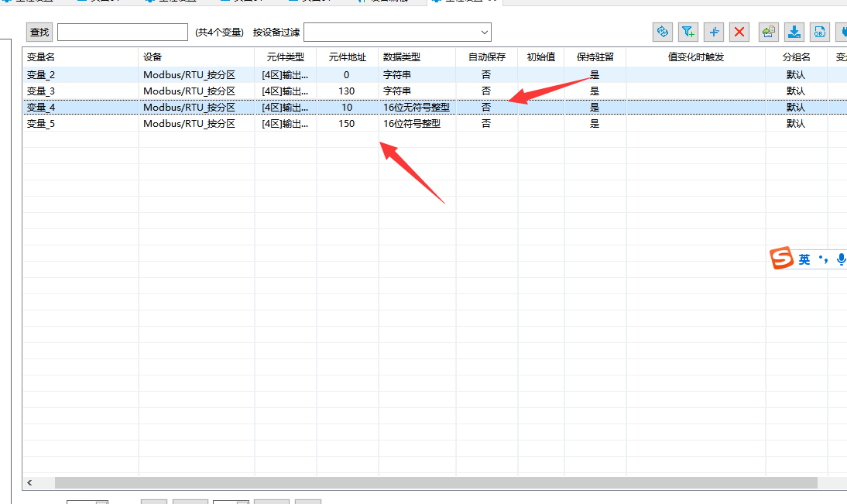Select the 变量_4 row name cell
This screenshot has width=847, height=504.
pos(80,108)
